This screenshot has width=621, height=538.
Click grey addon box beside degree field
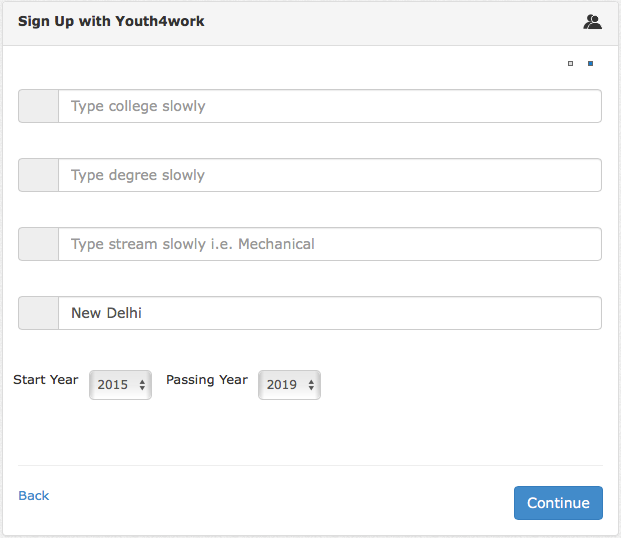click(38, 175)
